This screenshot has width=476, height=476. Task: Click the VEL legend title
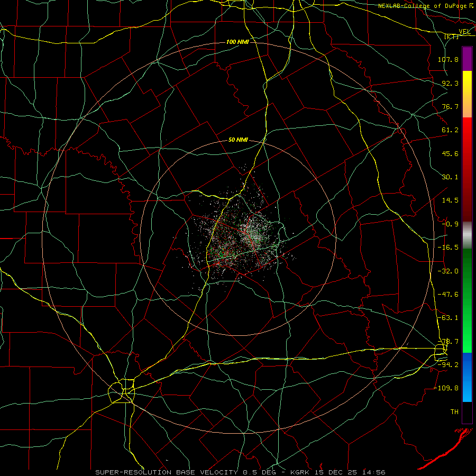(465, 32)
